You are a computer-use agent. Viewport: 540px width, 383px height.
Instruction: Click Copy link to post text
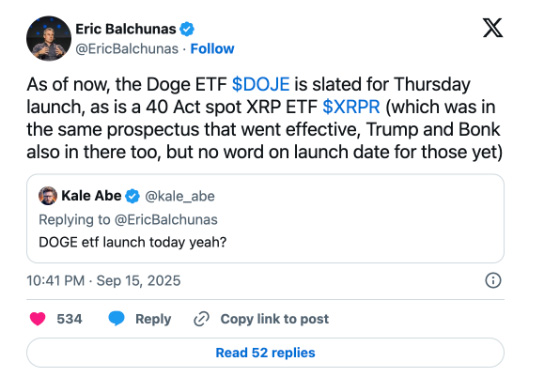pos(274,319)
